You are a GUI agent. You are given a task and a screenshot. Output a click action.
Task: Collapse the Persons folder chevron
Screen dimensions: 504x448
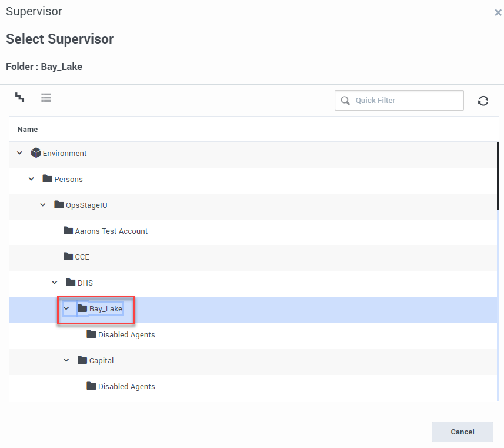coord(31,179)
